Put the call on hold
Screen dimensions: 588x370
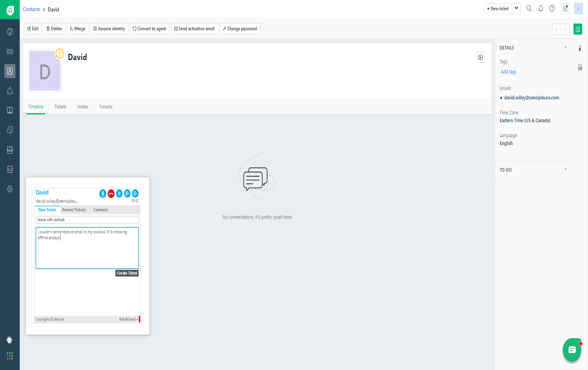(x=118, y=193)
